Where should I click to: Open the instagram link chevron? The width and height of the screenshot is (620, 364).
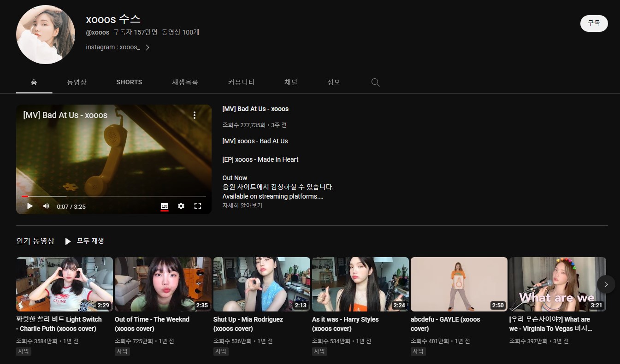click(147, 47)
